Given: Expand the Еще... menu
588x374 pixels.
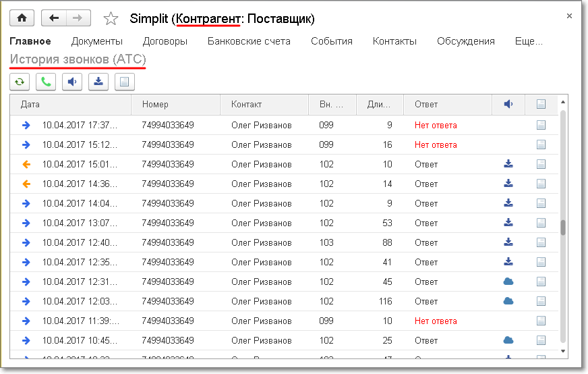Looking at the screenshot, I should point(528,41).
